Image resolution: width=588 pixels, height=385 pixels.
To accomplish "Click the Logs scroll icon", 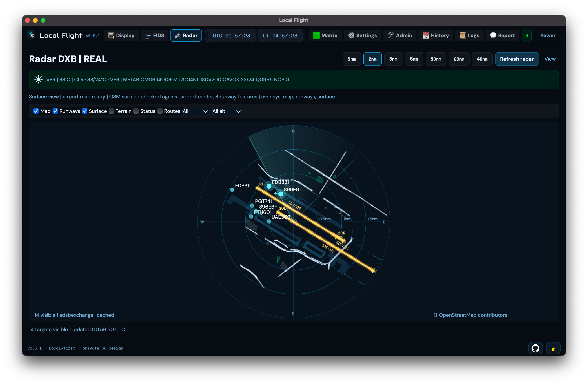I will pyautogui.click(x=463, y=36).
